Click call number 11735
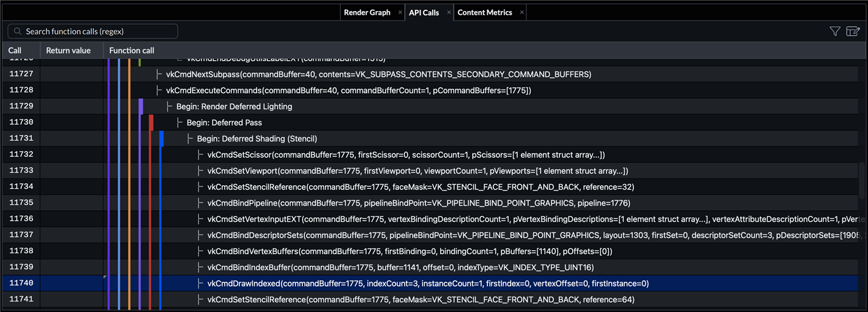The width and height of the screenshot is (868, 312). coord(21,203)
